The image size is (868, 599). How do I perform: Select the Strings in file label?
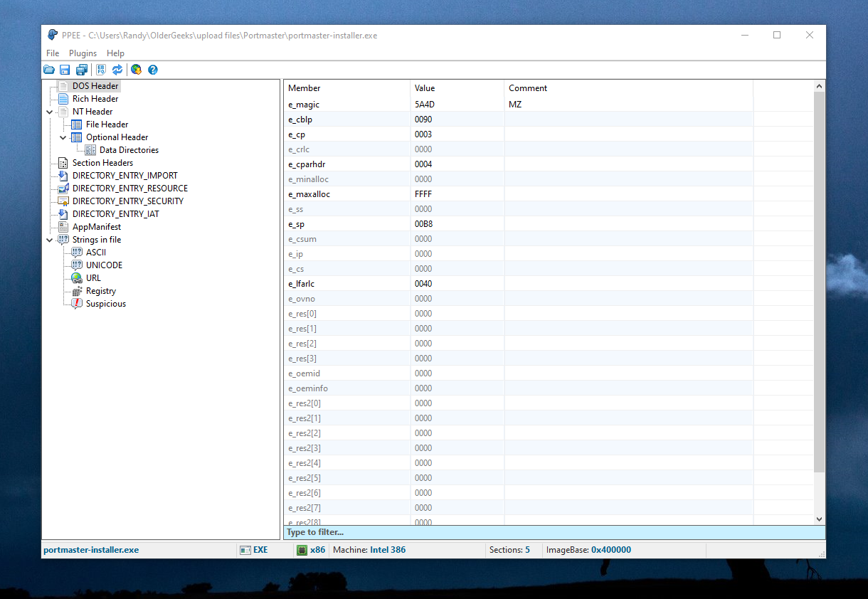coord(97,240)
